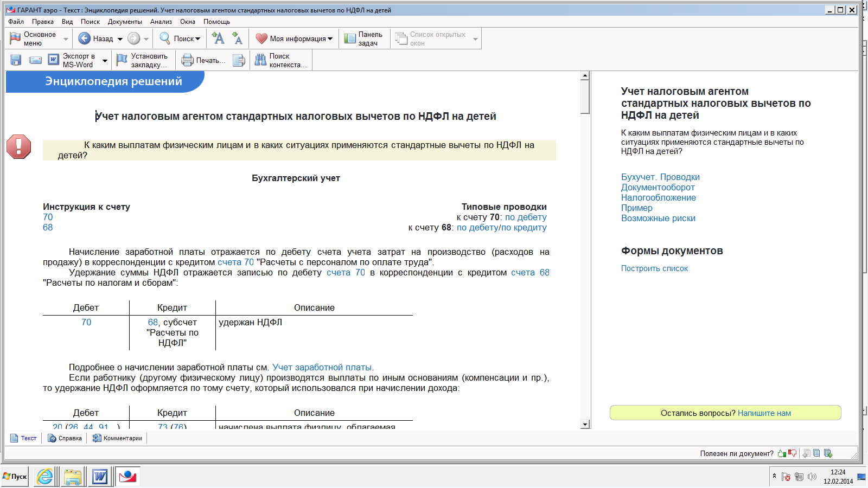Click the Моя информация heart icon
This screenshot has height=488, width=868.
(x=261, y=38)
